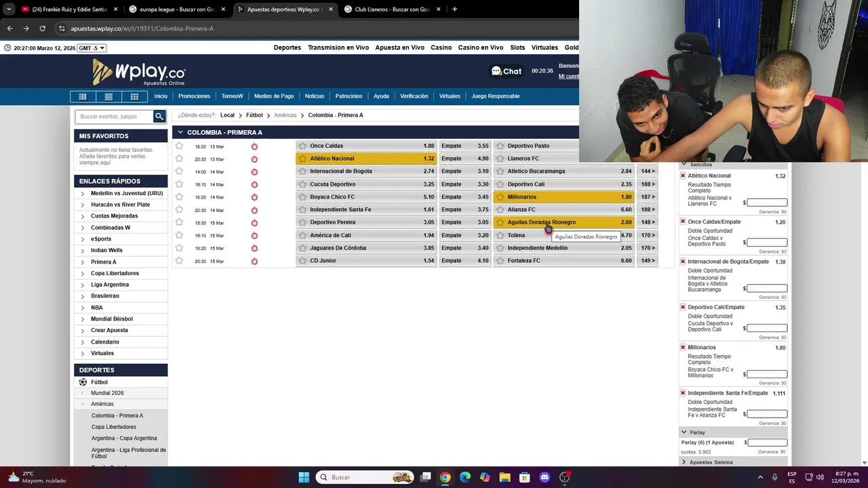Open Transmision en Vivo menu
This screenshot has height=488, width=868.
(x=338, y=47)
